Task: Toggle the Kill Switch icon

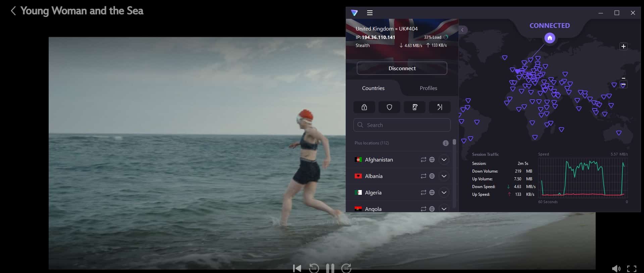Action: click(x=414, y=107)
